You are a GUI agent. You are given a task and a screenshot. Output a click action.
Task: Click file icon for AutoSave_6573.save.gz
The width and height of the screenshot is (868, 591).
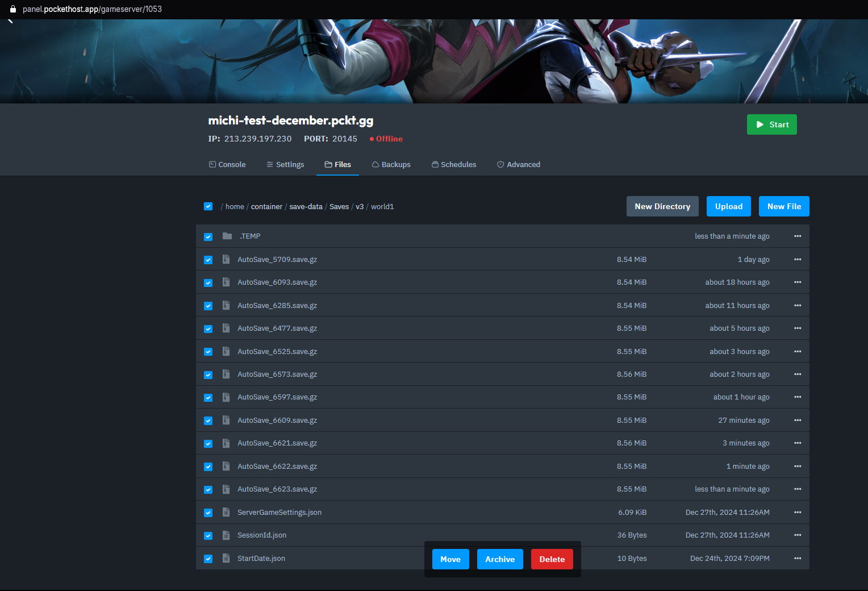[226, 374]
